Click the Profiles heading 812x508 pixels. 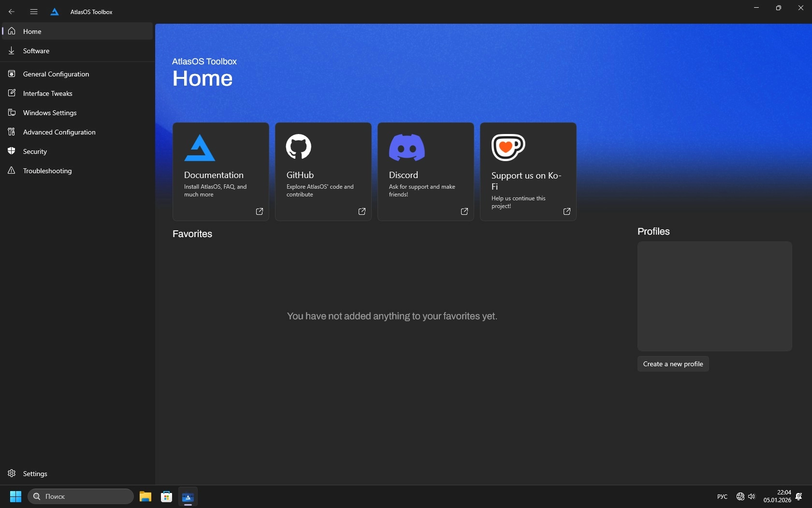click(653, 231)
